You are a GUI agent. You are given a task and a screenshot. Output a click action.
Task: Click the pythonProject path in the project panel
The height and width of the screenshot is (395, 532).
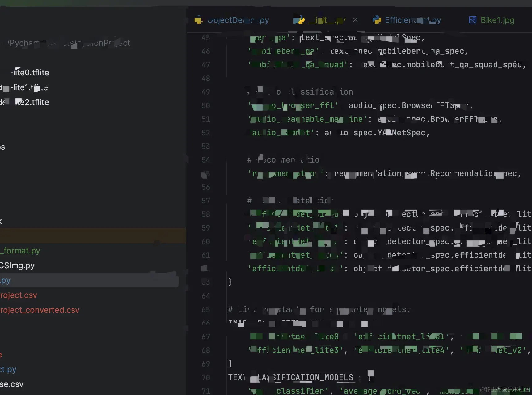69,43
